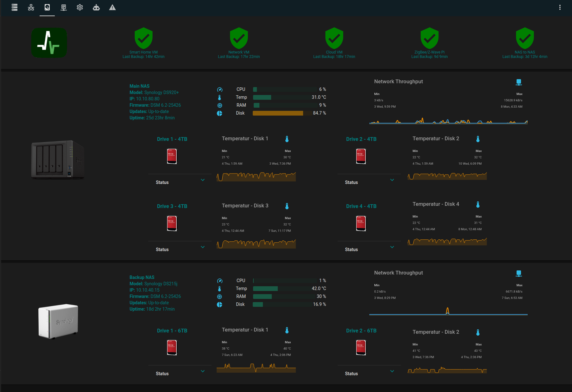Click the Smart Home VM backup shield

tap(143, 38)
